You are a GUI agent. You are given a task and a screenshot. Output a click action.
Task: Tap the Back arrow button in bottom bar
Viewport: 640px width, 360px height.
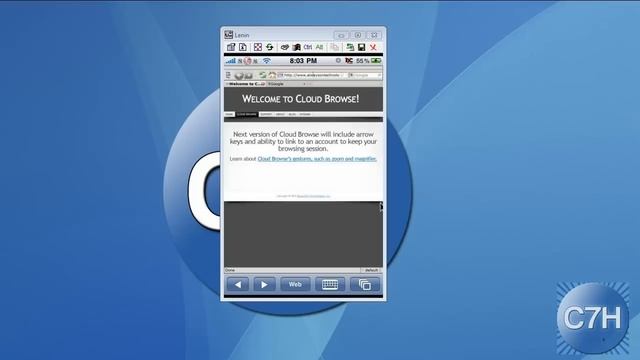pos(238,284)
